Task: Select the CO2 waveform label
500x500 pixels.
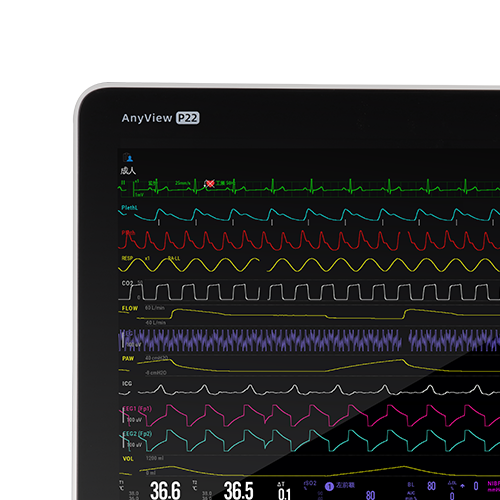Action: (127, 283)
